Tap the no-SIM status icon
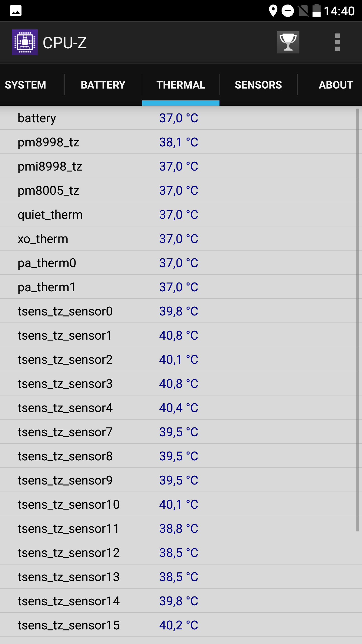This screenshot has height=644, width=362. 303,11
